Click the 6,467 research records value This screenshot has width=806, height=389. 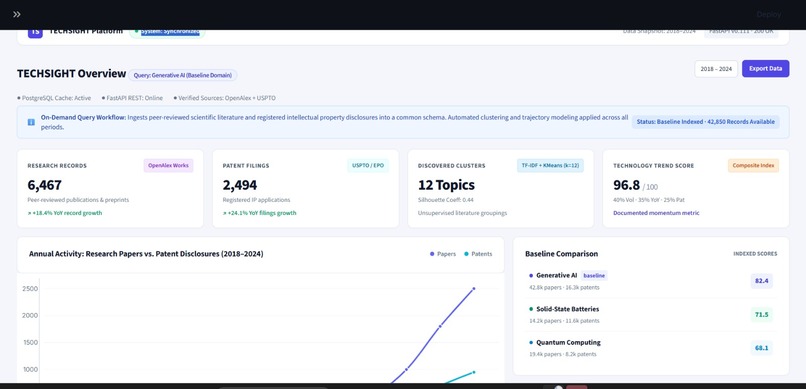pyautogui.click(x=45, y=185)
